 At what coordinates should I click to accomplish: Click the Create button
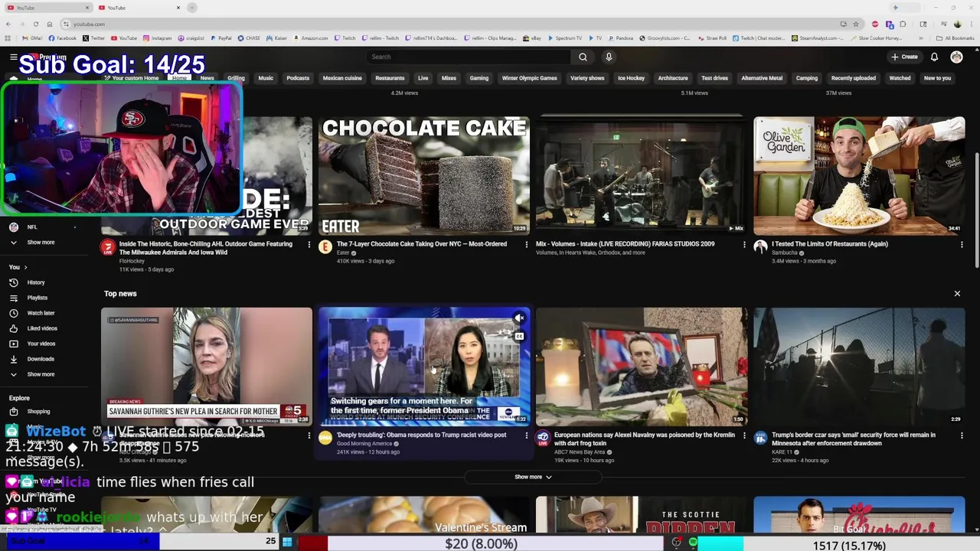coord(904,57)
